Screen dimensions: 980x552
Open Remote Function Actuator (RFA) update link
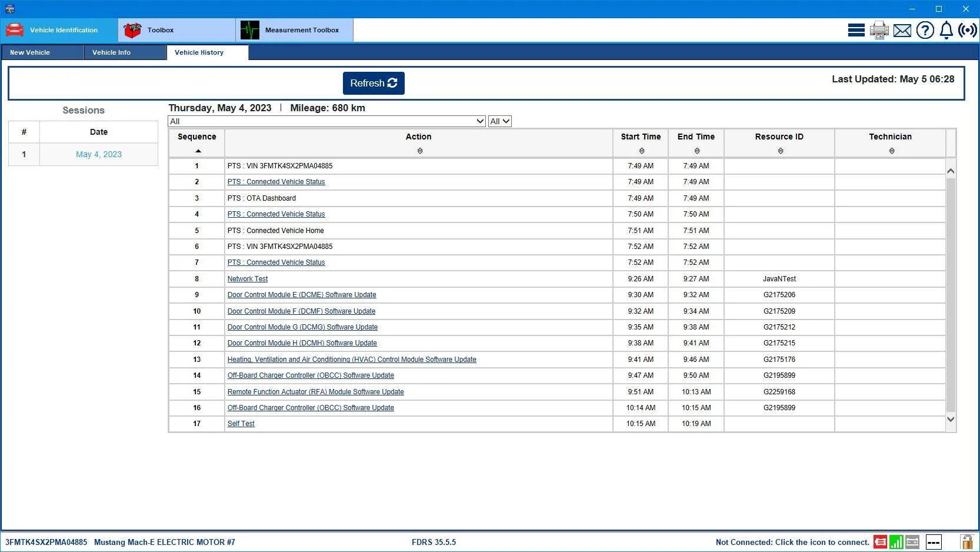316,392
